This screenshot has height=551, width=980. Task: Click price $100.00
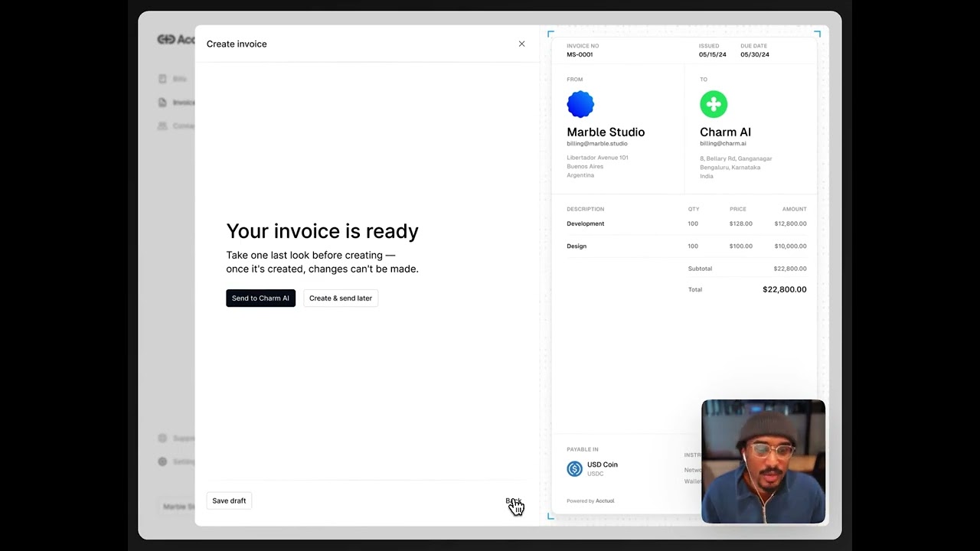741,246
